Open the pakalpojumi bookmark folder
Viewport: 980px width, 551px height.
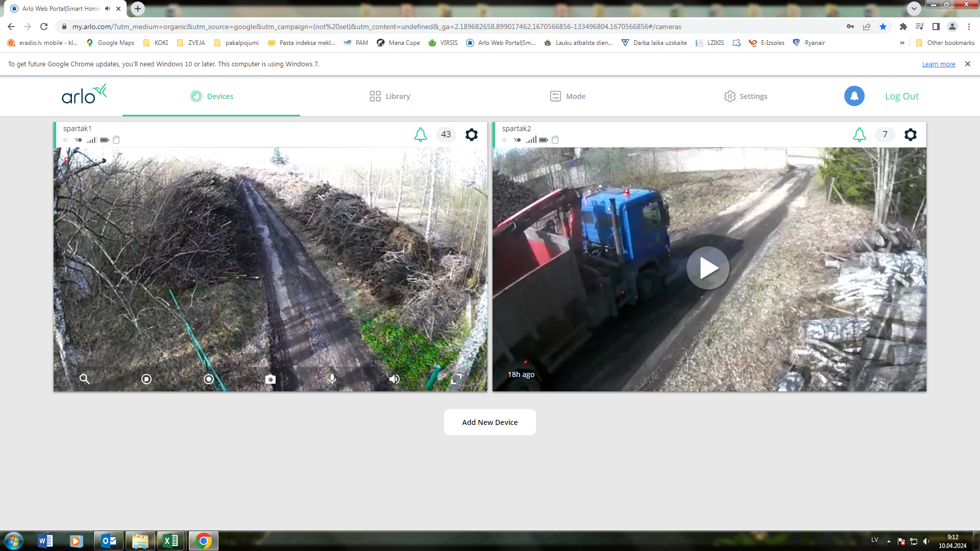point(236,43)
